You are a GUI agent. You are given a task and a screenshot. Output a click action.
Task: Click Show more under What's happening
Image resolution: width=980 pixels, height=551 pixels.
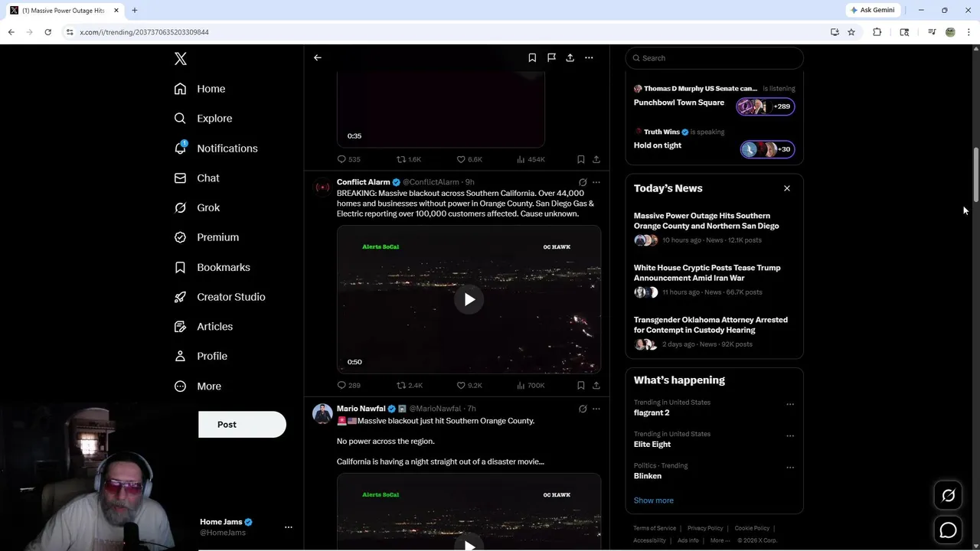coord(654,500)
